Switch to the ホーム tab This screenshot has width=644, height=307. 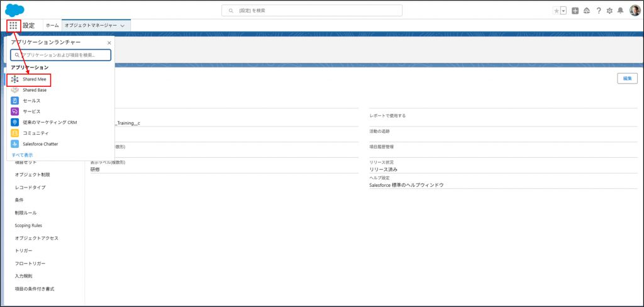click(x=52, y=25)
